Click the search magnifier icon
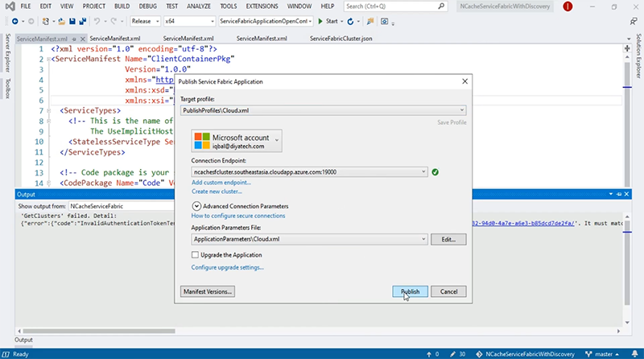The height and width of the screenshot is (359, 644). point(441,6)
